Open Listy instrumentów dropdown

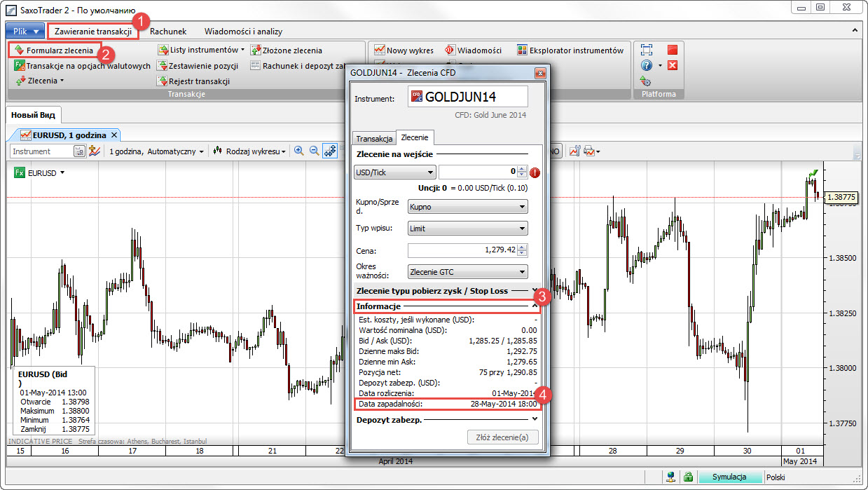[x=201, y=50]
